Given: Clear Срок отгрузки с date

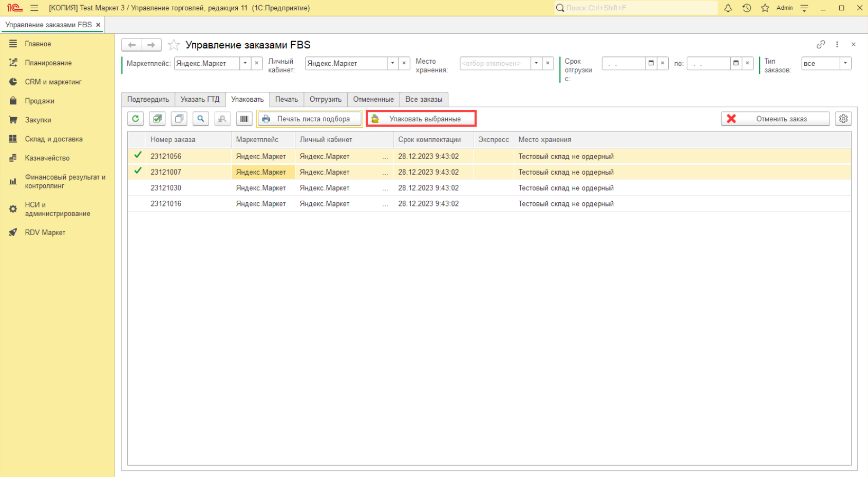Looking at the screenshot, I should point(663,63).
